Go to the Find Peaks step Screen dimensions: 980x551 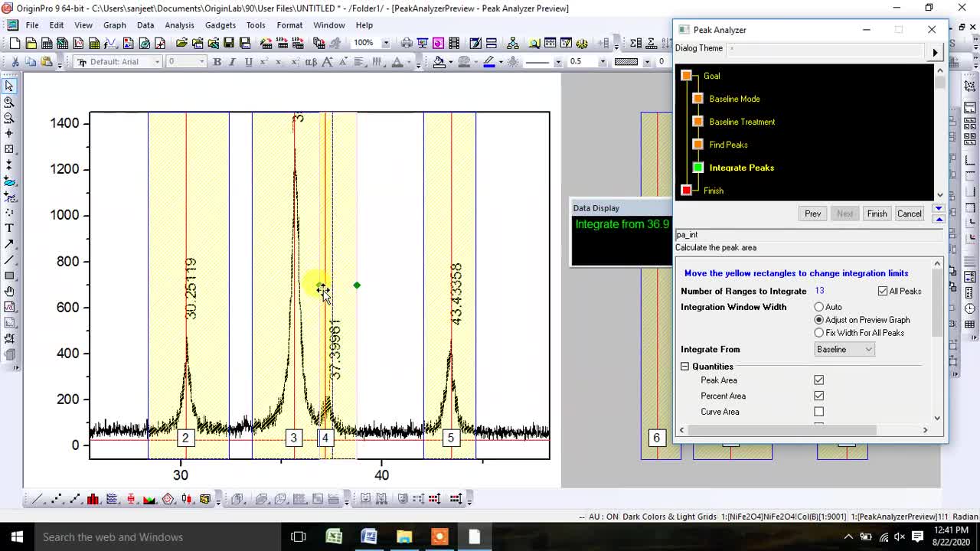click(x=728, y=145)
